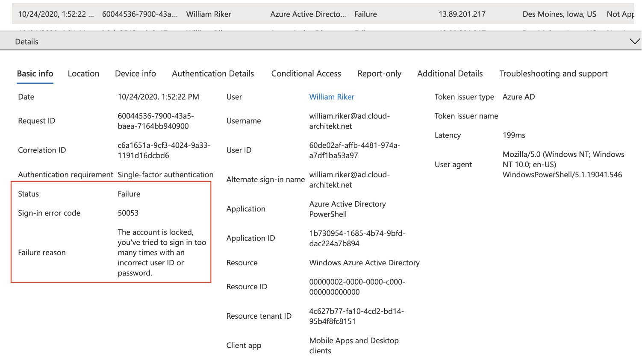Click Des Moines, Iowa, US location cell
This screenshot has height=364, width=642.
(560, 14)
